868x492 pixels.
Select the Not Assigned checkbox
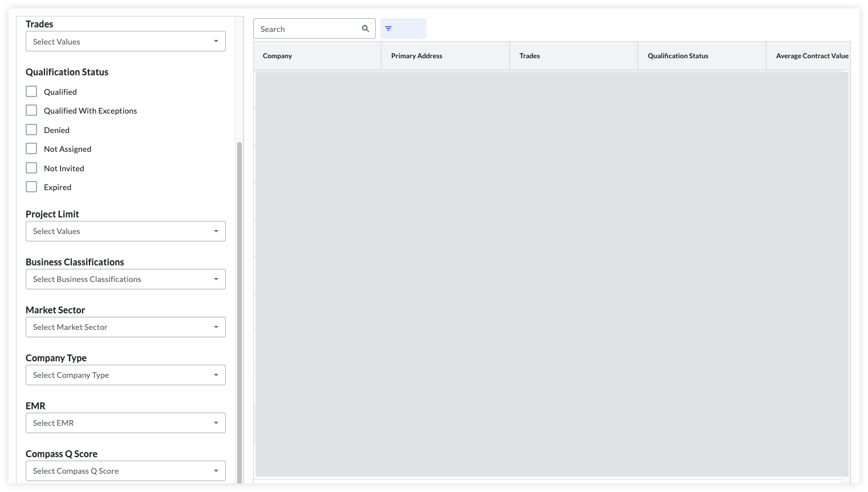click(31, 149)
